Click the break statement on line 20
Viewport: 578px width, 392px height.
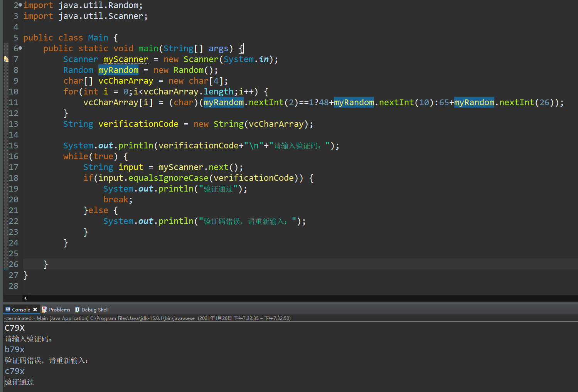[x=116, y=200]
